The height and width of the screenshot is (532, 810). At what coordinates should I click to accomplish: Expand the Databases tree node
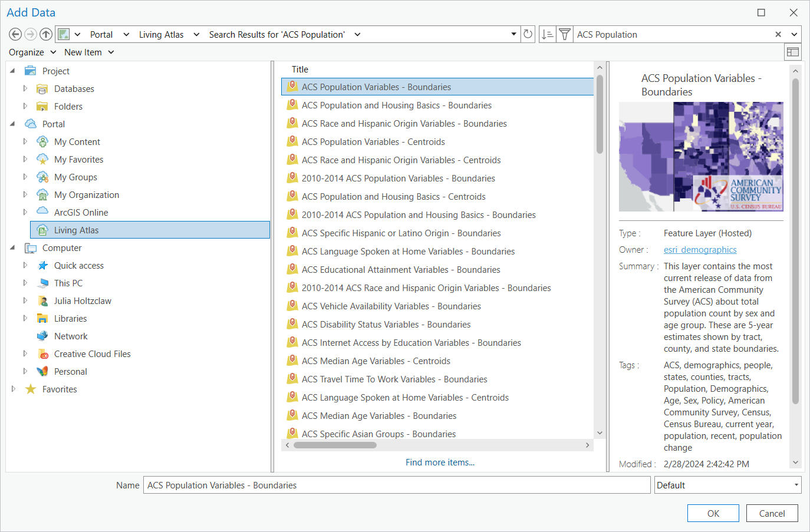tap(25, 88)
